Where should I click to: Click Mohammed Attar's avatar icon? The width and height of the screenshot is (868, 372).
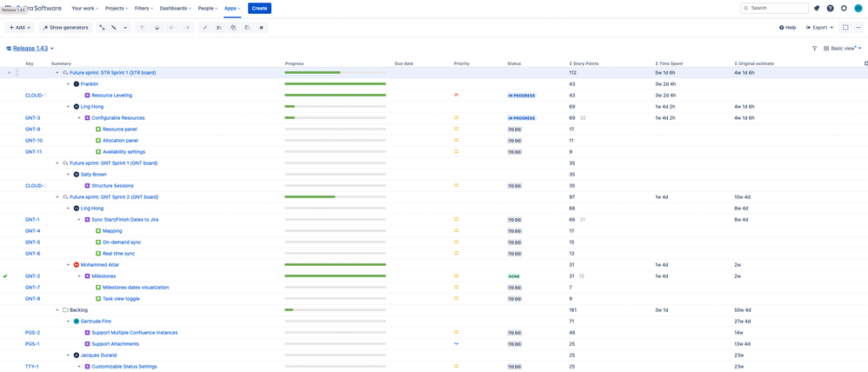[77, 264]
